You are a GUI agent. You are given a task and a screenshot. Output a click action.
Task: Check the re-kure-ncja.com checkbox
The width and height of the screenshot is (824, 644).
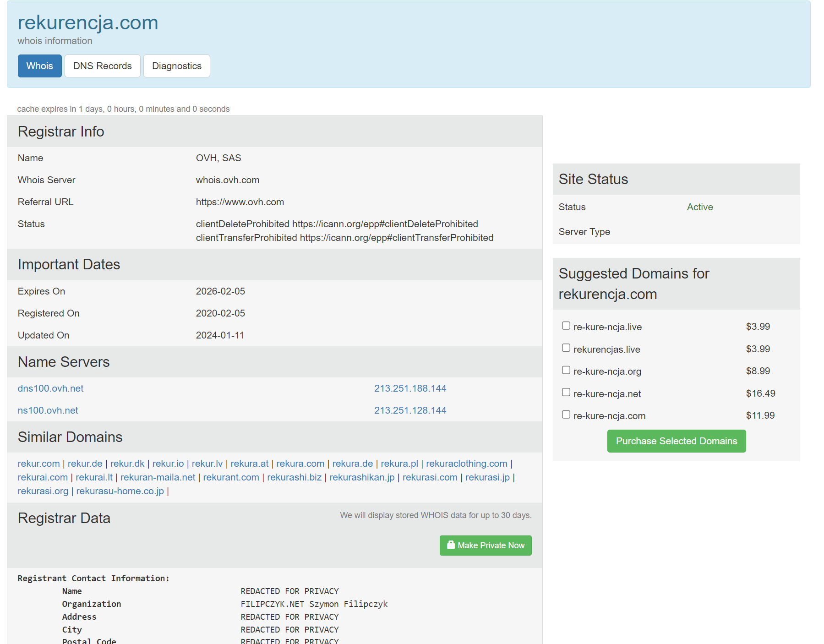(566, 415)
